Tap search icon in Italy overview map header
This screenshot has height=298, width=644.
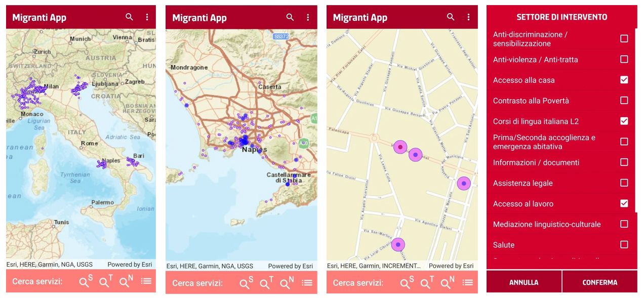point(130,17)
